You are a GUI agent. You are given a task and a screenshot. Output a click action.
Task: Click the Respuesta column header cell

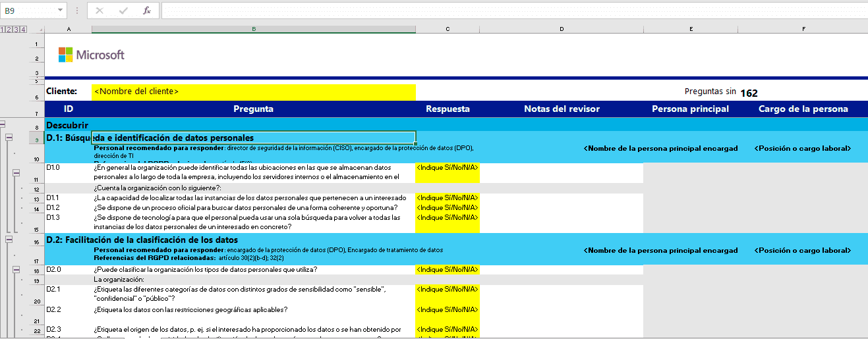pyautogui.click(x=448, y=109)
